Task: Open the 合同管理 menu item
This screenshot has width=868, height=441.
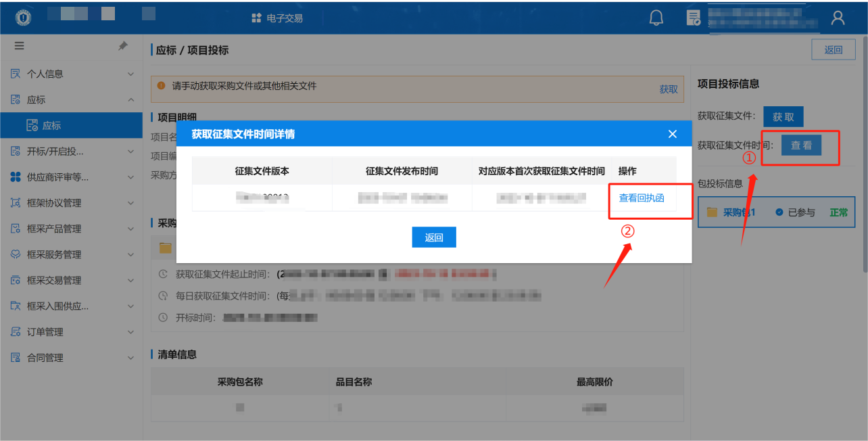Action: pos(71,357)
